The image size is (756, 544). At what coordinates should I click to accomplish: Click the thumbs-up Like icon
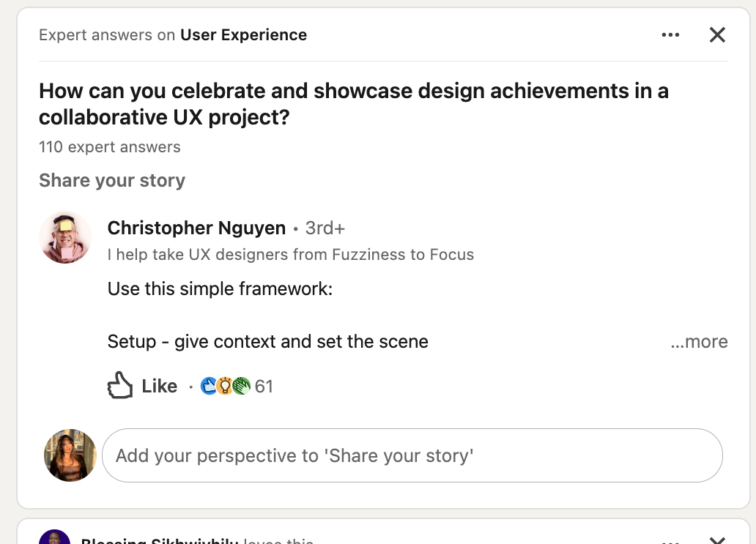119,384
